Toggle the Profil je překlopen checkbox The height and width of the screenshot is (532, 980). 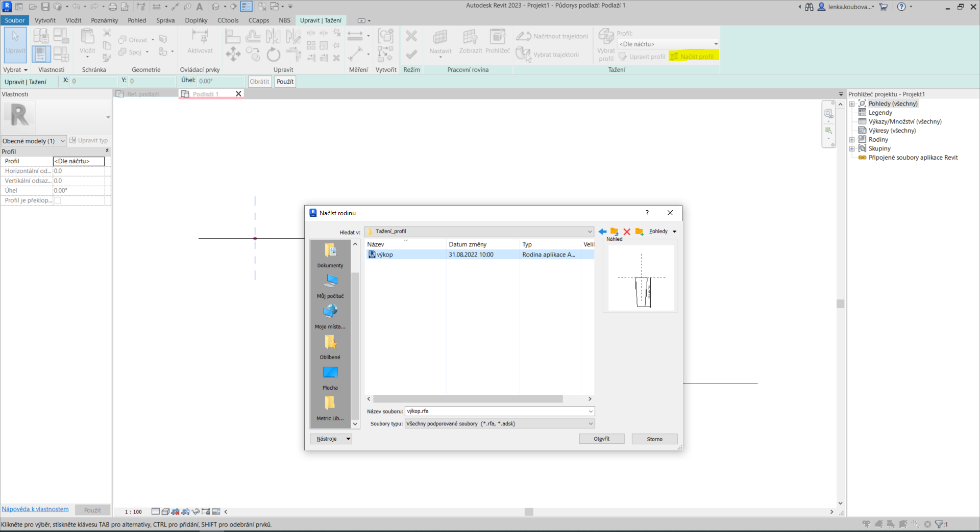point(58,200)
